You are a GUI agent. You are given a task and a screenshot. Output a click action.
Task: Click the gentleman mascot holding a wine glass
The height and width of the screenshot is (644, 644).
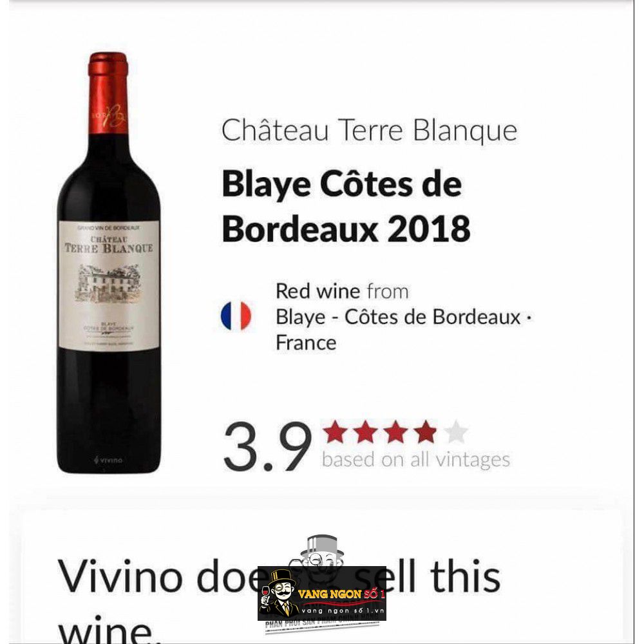pyautogui.click(x=279, y=593)
